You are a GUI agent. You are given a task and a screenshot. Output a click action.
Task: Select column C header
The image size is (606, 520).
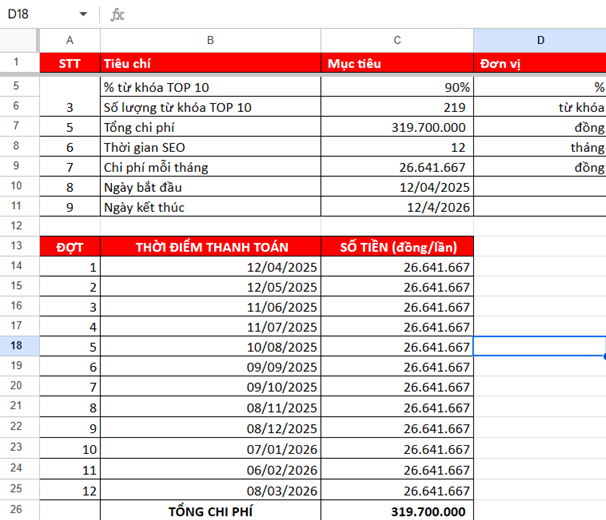click(x=397, y=40)
